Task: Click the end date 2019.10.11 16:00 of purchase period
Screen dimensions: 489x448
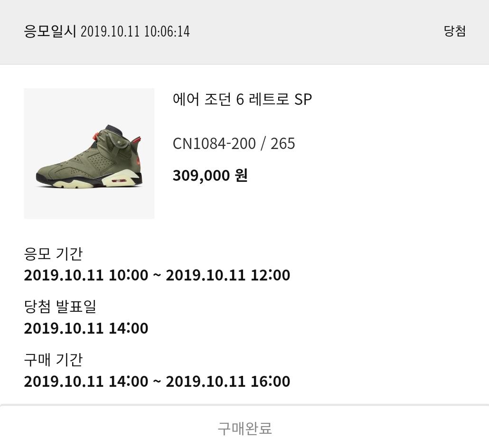Action: tap(228, 381)
